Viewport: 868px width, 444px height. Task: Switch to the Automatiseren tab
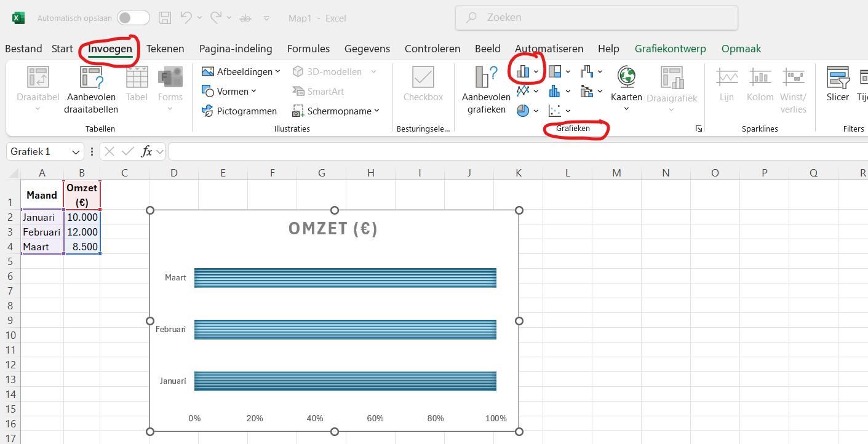pos(549,49)
